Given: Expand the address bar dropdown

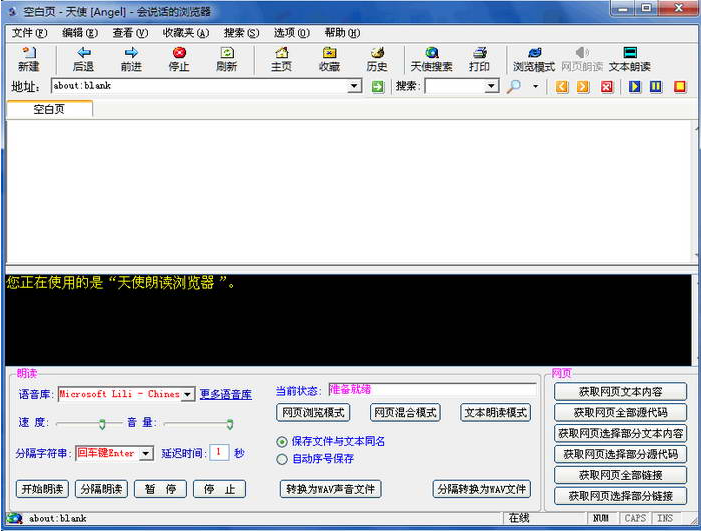Looking at the screenshot, I should coord(355,86).
